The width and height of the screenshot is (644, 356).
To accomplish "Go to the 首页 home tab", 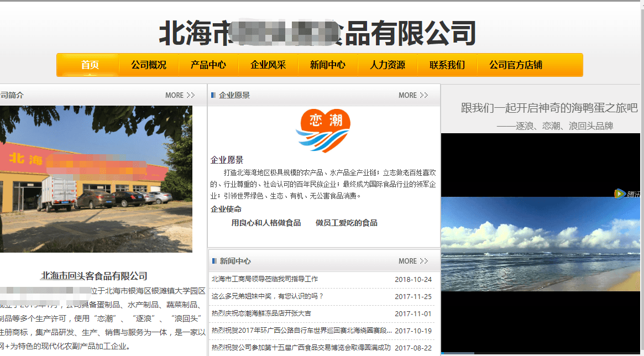I will tap(90, 65).
